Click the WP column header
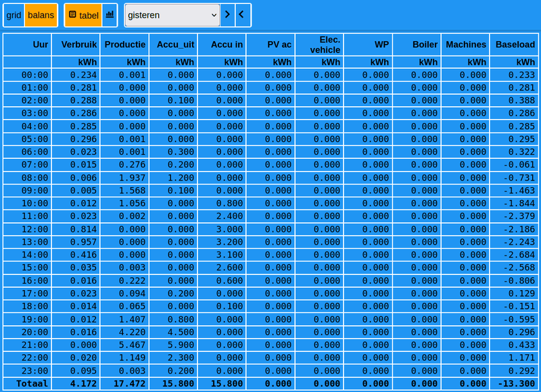The width and height of the screenshot is (541, 392). (x=368, y=45)
